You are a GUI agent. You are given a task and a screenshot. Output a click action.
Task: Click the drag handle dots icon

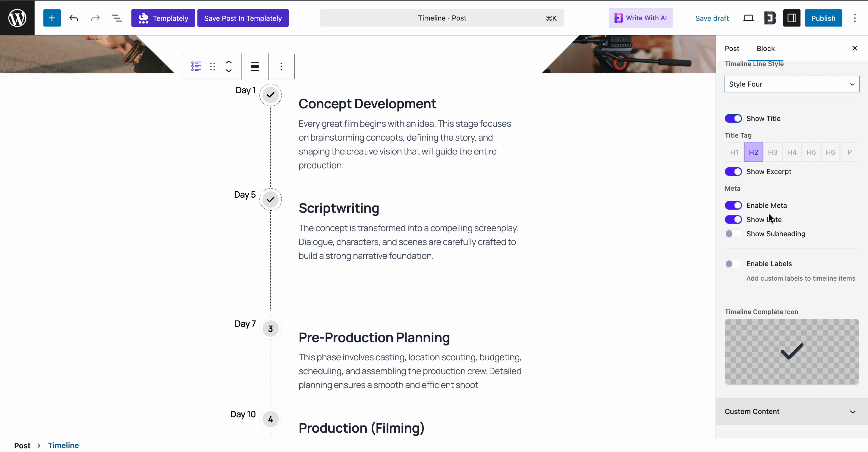tap(212, 66)
